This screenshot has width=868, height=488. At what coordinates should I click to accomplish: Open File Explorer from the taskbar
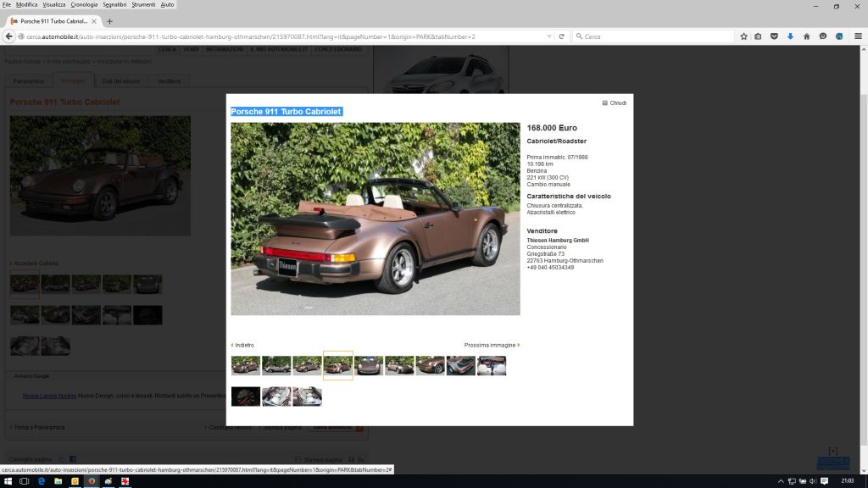(x=58, y=481)
